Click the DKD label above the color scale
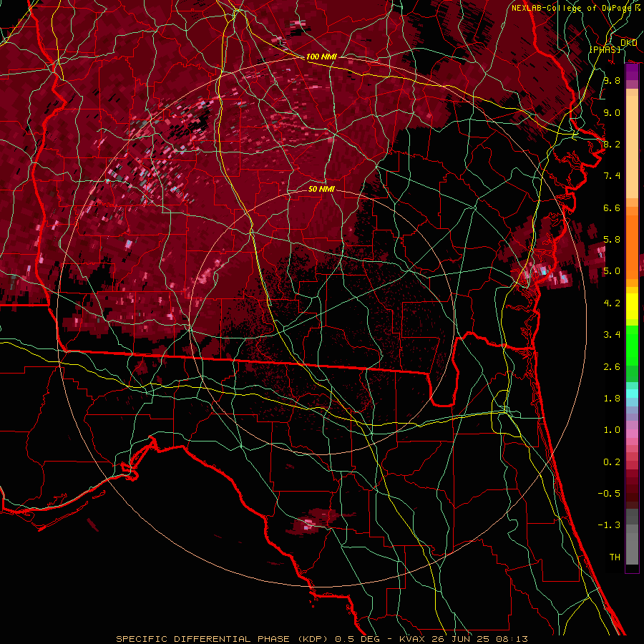 628,43
